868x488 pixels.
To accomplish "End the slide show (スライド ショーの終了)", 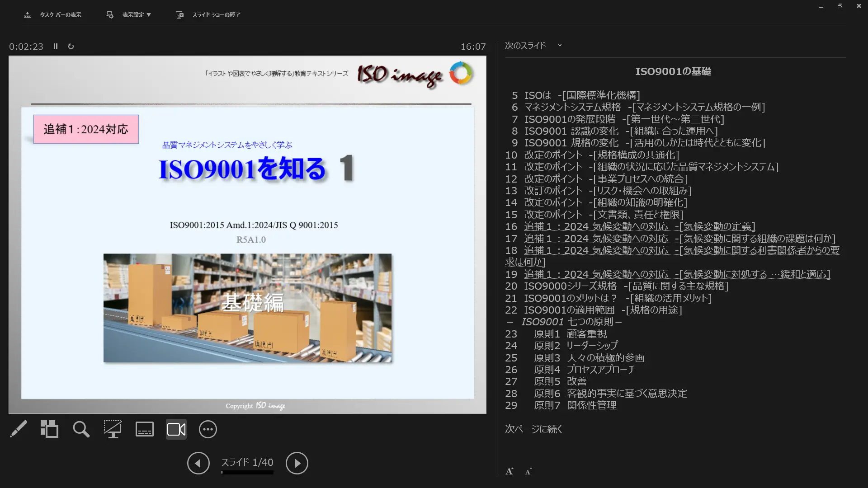I will pos(208,15).
